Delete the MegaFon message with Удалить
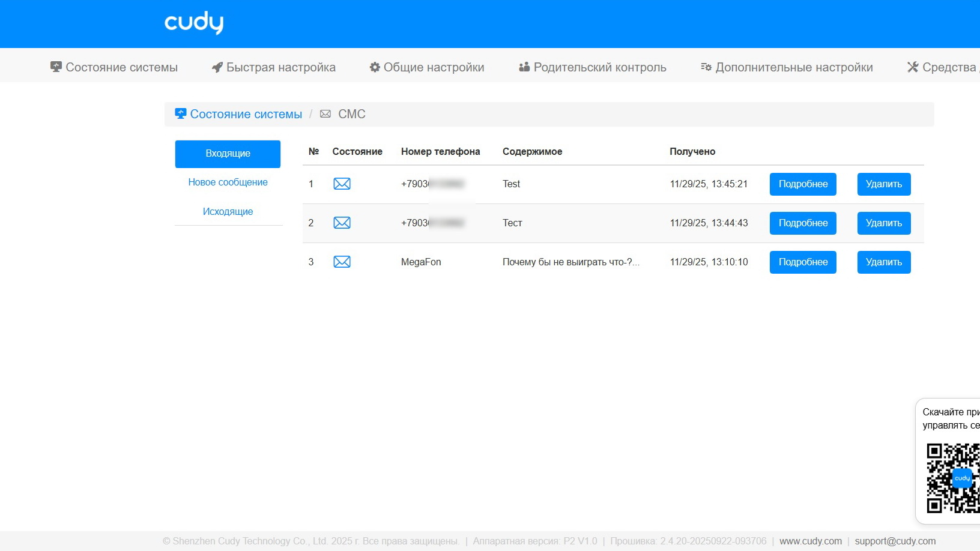The height and width of the screenshot is (551, 980). click(883, 262)
